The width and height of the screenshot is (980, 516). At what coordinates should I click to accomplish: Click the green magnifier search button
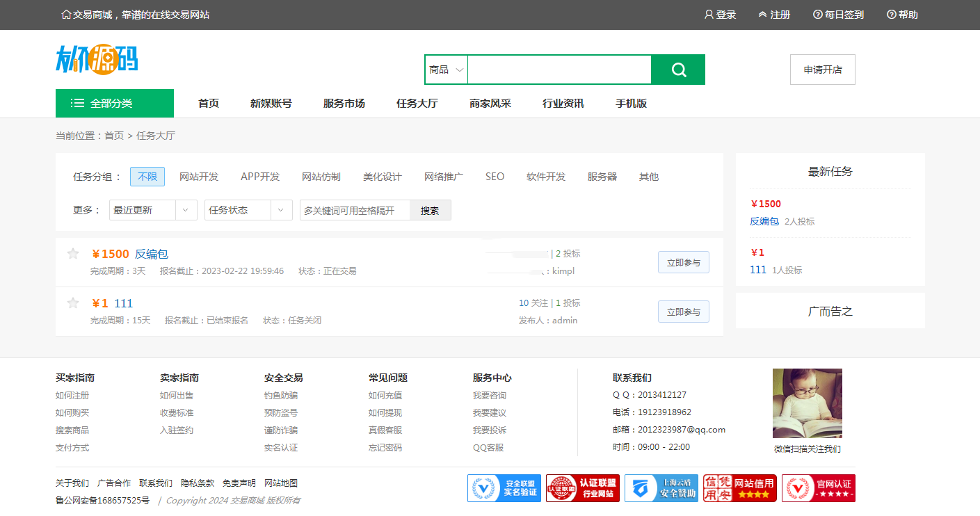coord(678,70)
